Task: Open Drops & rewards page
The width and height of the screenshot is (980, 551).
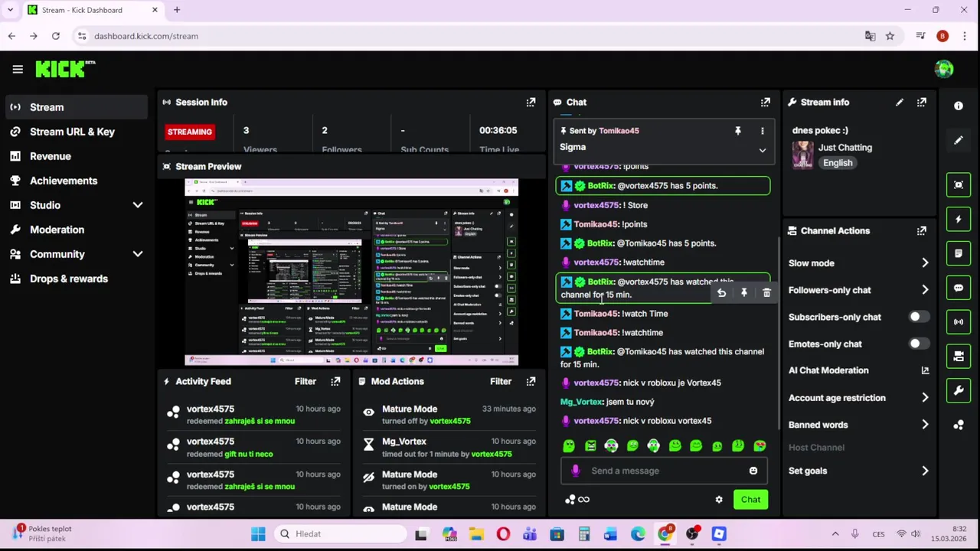Action: 76,279
